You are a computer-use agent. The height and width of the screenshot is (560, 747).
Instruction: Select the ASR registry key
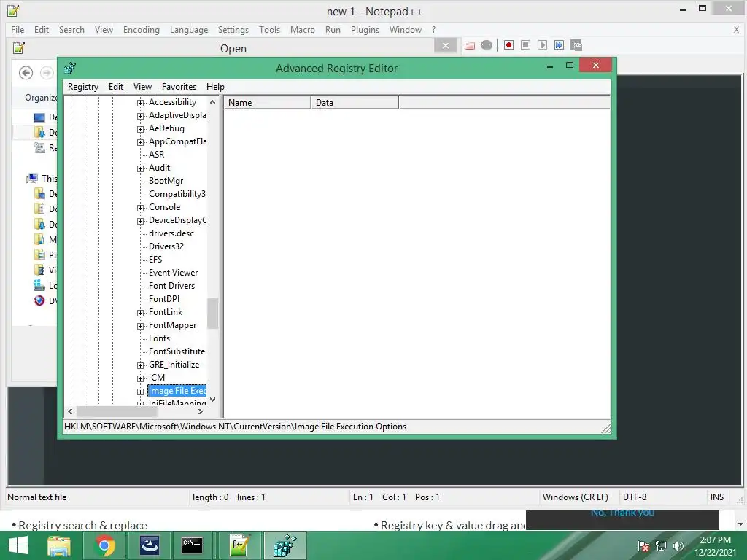[x=156, y=155]
